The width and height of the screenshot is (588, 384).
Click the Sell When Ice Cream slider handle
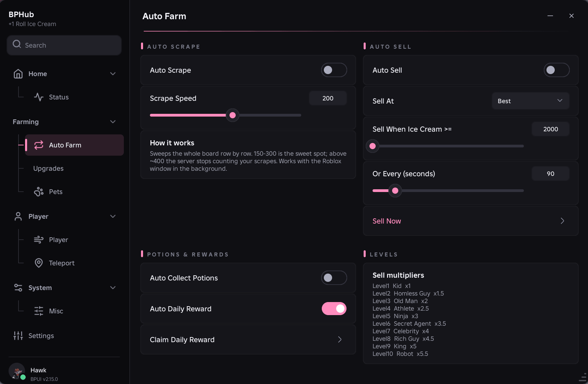pos(373,146)
